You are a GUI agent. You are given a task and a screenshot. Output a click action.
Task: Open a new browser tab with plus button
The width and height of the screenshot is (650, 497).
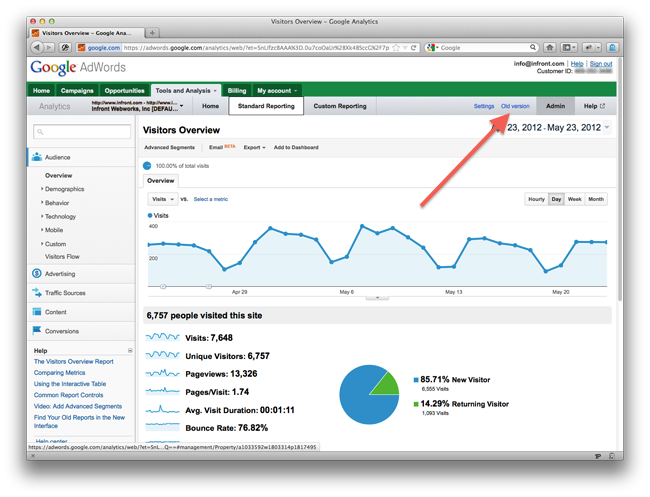pyautogui.click(x=152, y=33)
